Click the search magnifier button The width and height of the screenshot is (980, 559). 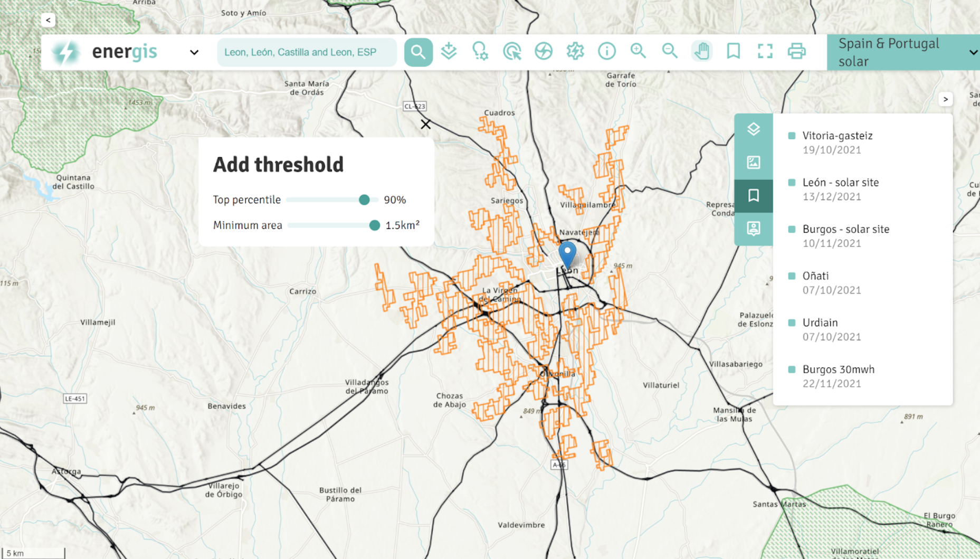point(418,52)
